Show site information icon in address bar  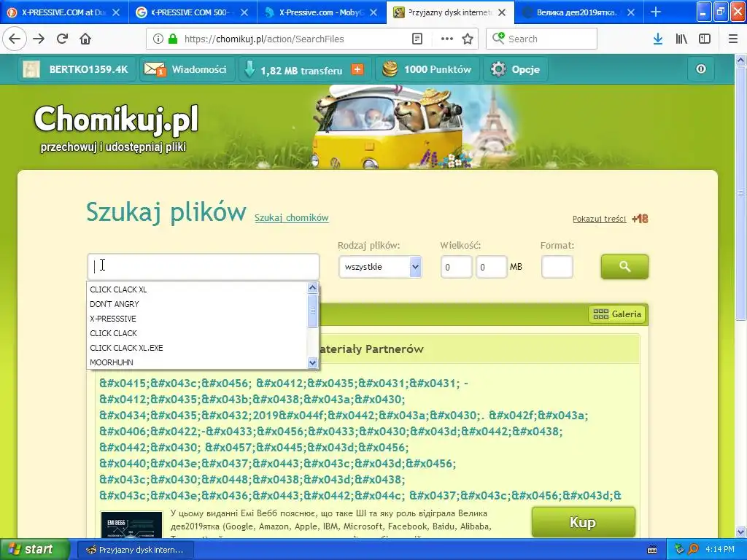158,39
